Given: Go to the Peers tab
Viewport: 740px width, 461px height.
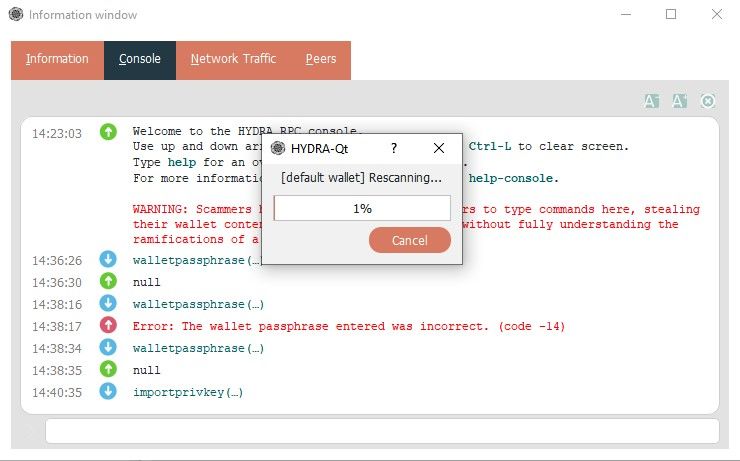Looking at the screenshot, I should [320, 60].
